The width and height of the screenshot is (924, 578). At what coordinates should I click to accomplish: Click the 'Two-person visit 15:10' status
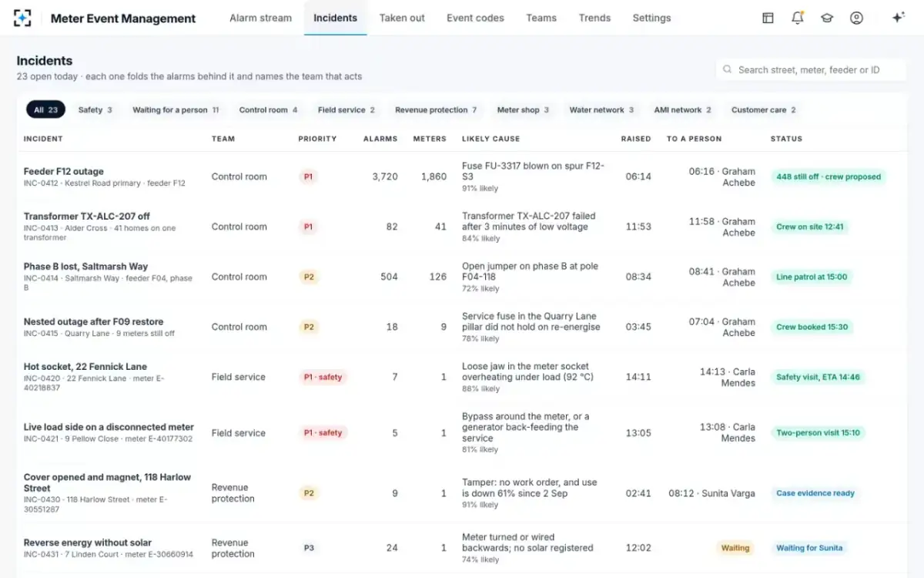[818, 432]
